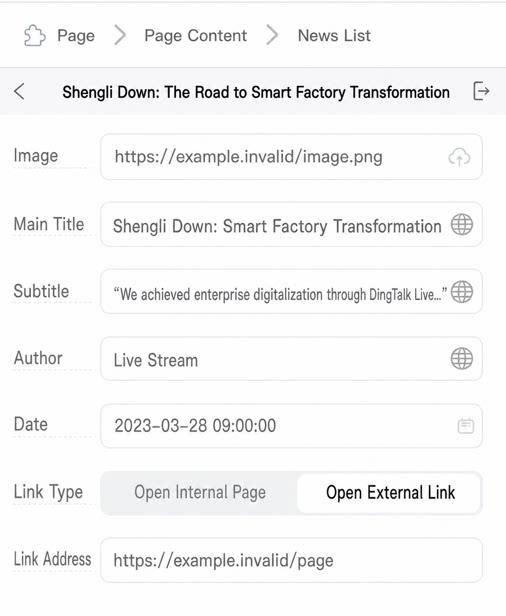Edit the Link Address input field
Viewport: 506px width, 616px height.
tap(292, 560)
